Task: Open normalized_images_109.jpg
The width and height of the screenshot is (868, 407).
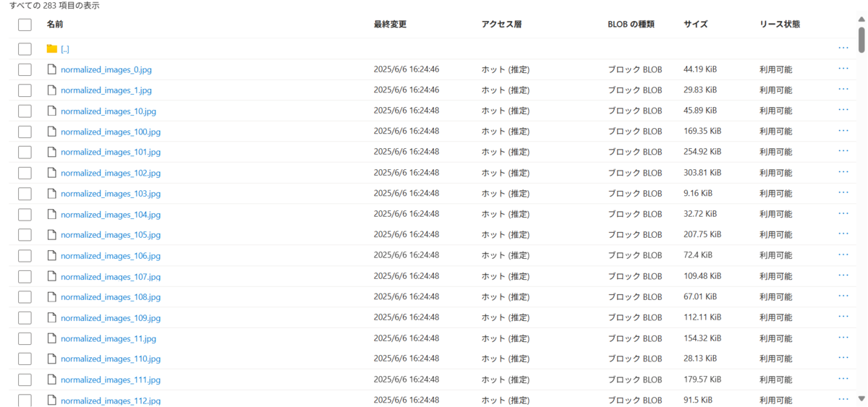Action: 111,318
